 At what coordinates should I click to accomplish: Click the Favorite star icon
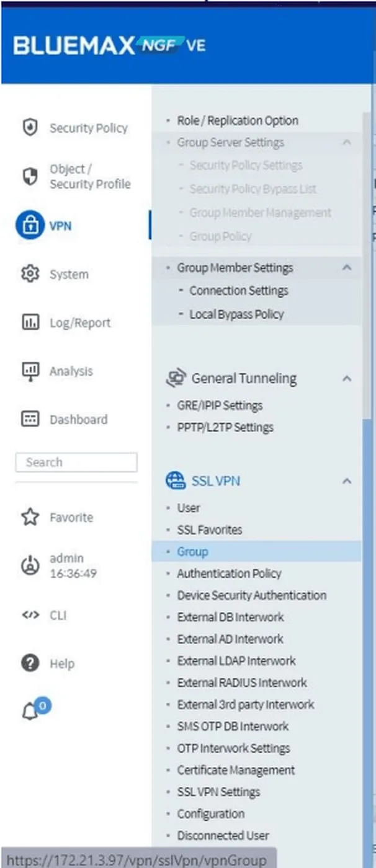pos(30,517)
